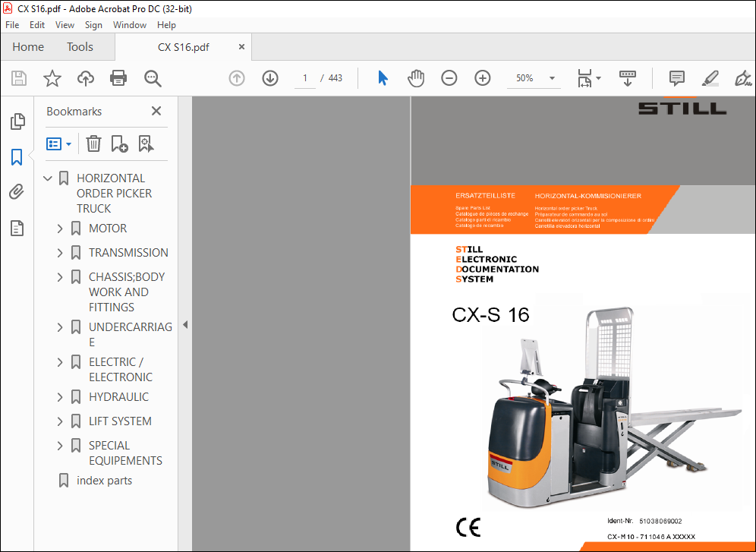Select the CX S16.pdf document tab
Viewport: 756px width, 552px height.
point(183,47)
